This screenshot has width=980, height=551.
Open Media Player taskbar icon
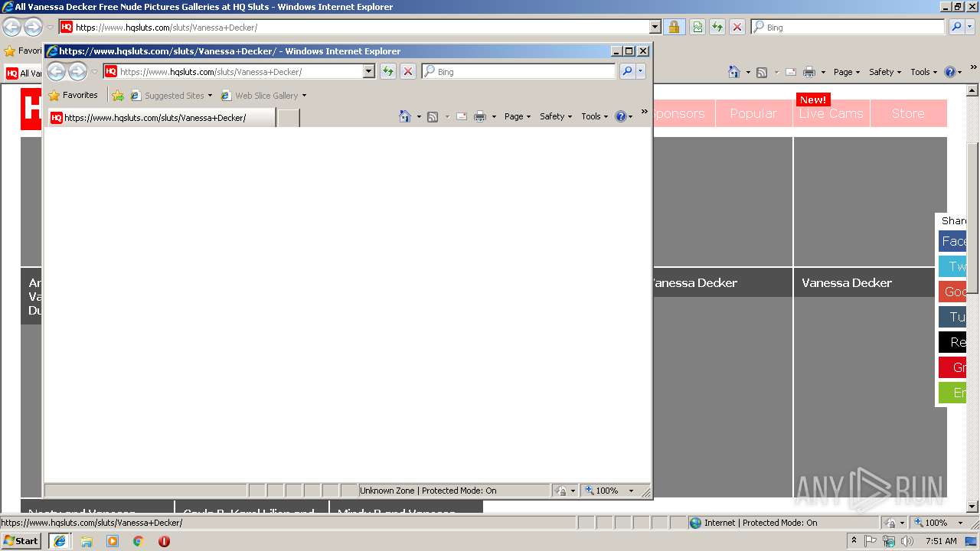click(x=113, y=541)
